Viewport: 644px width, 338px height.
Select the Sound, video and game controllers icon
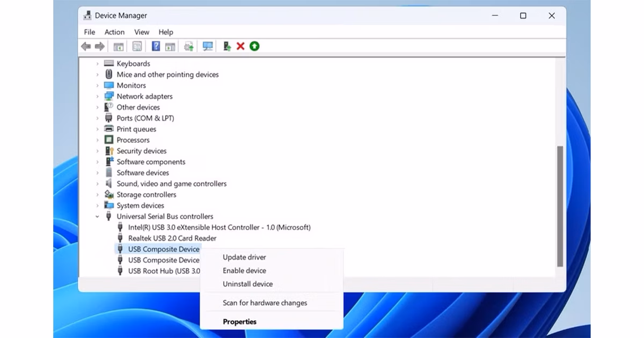[109, 183]
